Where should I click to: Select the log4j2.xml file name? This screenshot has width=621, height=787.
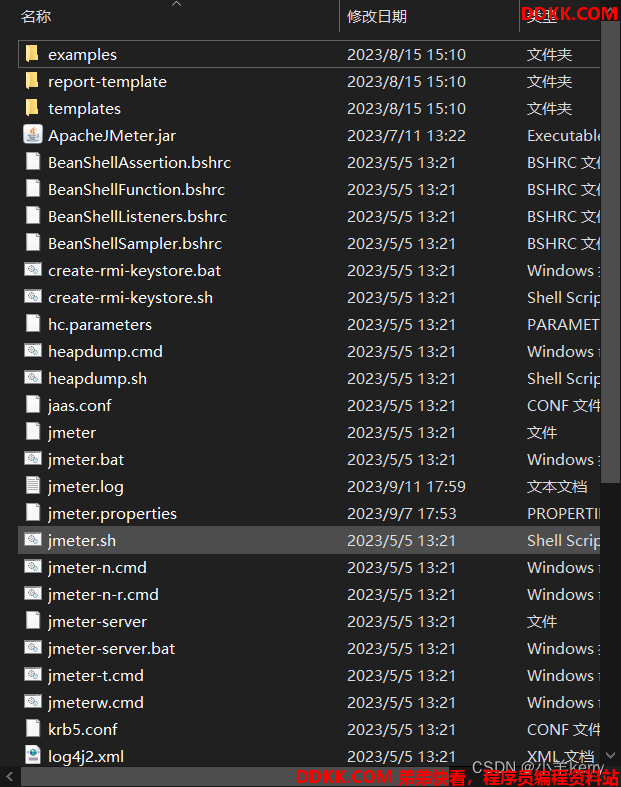coord(86,757)
